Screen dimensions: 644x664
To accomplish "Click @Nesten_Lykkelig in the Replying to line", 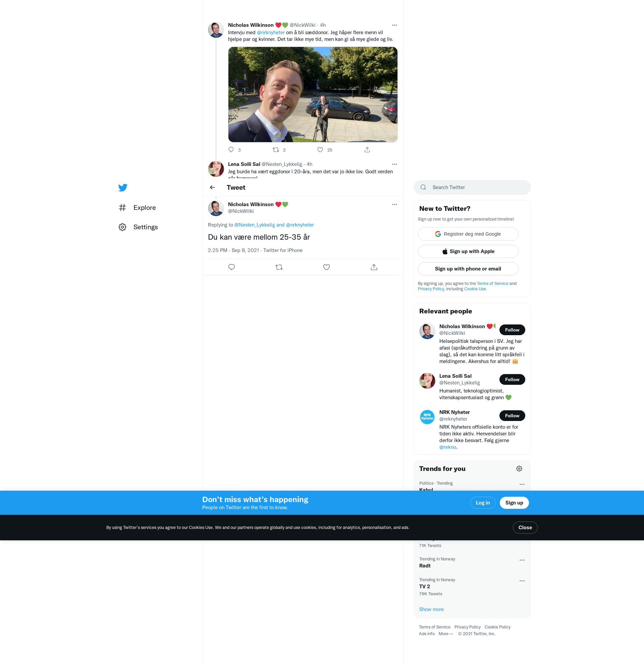I will 255,225.
